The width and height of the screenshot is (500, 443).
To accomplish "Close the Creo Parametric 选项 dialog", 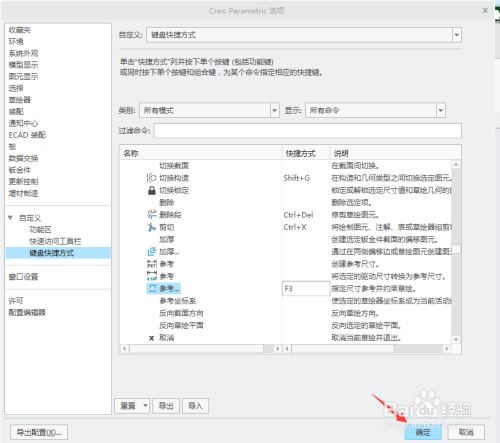I will pos(485,11).
